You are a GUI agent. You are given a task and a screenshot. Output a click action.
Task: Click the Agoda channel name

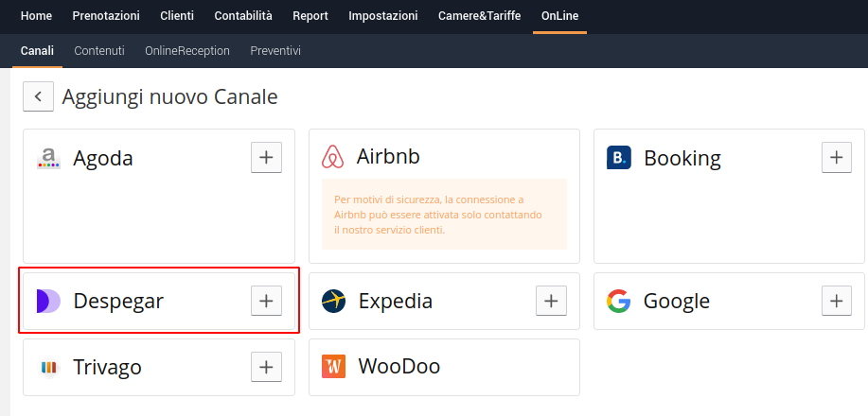(103, 159)
